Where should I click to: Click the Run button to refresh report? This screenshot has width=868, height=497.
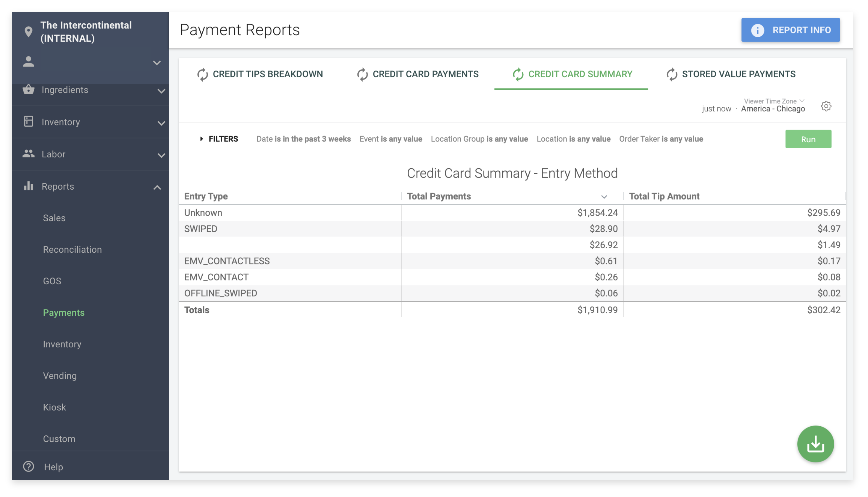(808, 139)
